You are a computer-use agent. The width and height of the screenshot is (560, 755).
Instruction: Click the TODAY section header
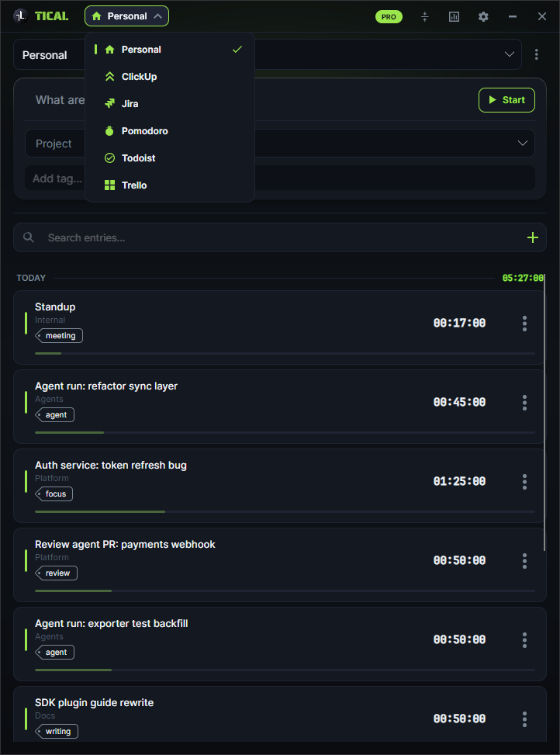(x=31, y=278)
